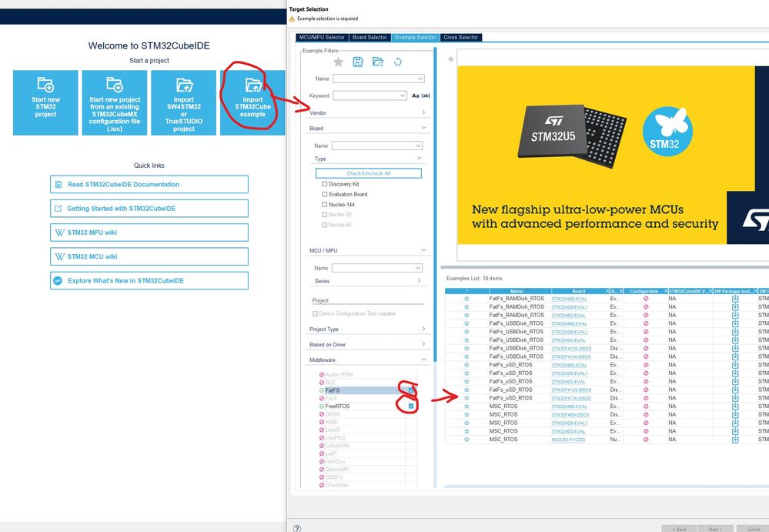
Task: Remove the STM32CubeIDE V... column via its X
Action: coord(710,291)
